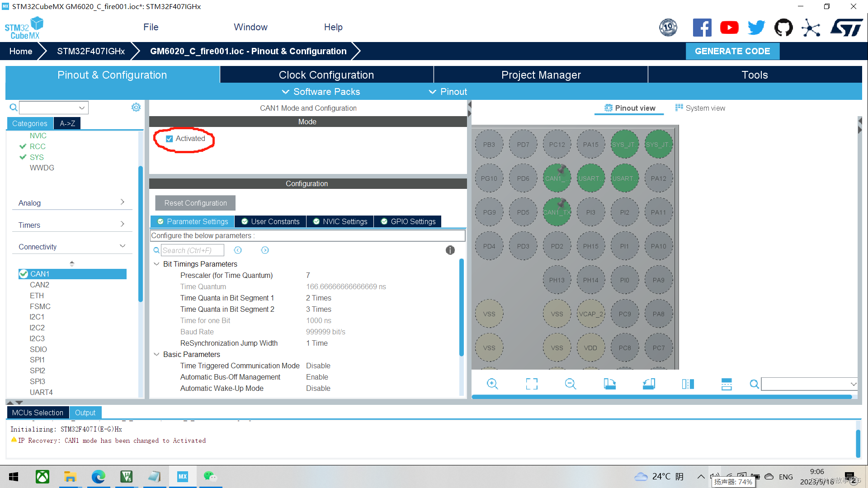The width and height of the screenshot is (868, 488).
Task: Switch to the Output tab
Action: click(85, 413)
